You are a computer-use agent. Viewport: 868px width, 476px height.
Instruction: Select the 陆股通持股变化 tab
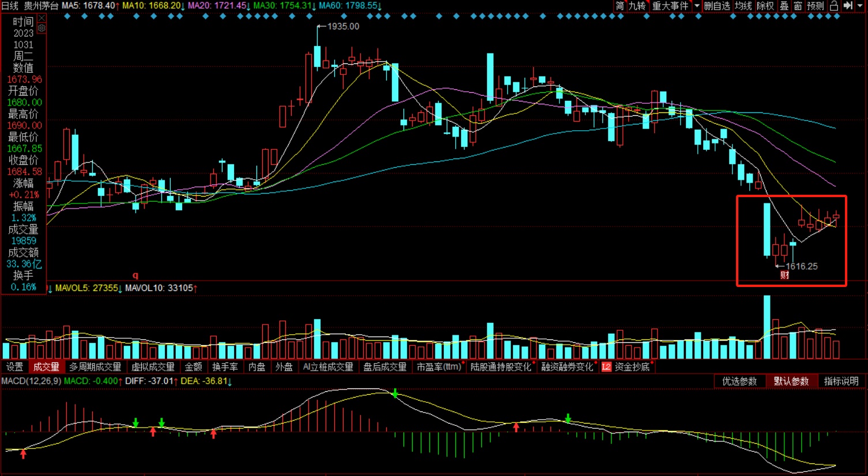click(501, 367)
